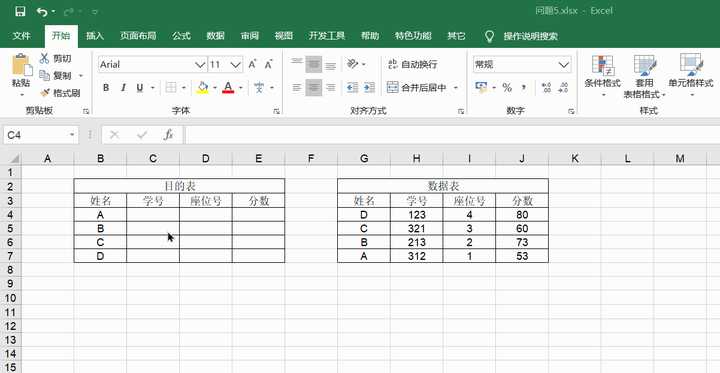Open the Font (字体) group dialog launcher
The image size is (720, 373).
pos(276,111)
